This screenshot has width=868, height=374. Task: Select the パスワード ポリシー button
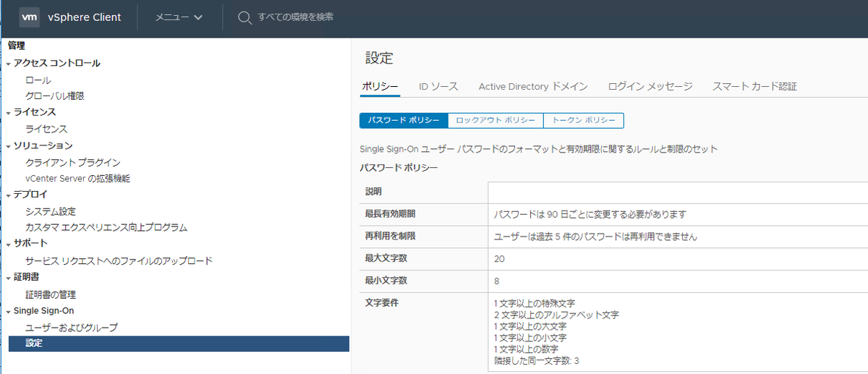point(404,120)
